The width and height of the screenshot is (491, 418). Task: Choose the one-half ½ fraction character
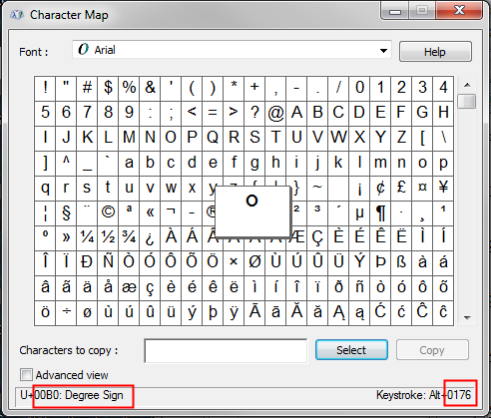tap(108, 237)
